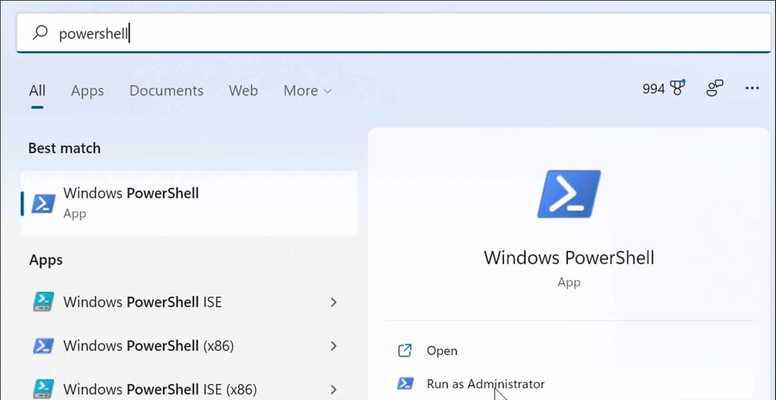Screen dimensions: 776x400
Task: Switch to the Documents filter tab
Action: [166, 91]
